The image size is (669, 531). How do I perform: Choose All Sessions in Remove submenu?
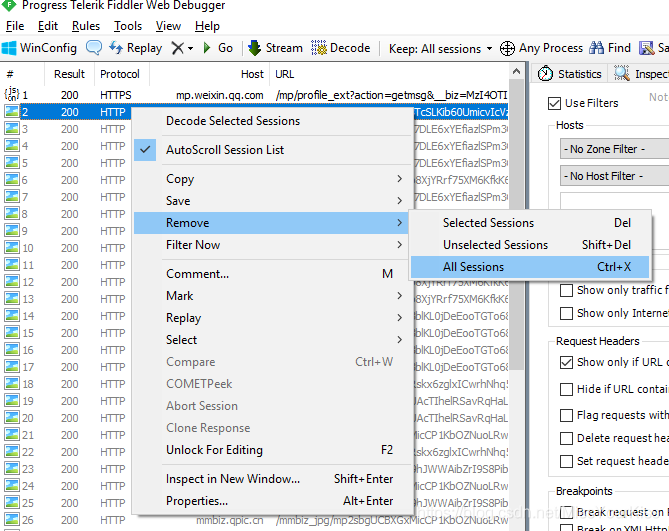coord(529,267)
